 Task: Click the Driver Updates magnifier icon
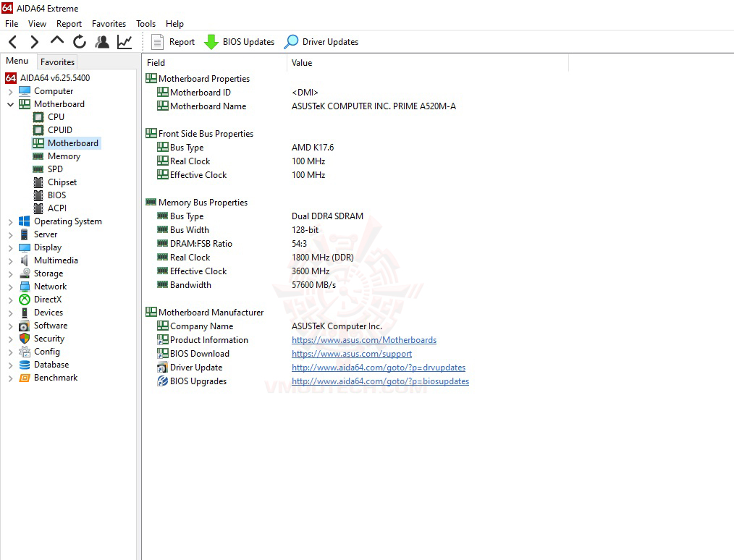click(x=290, y=41)
